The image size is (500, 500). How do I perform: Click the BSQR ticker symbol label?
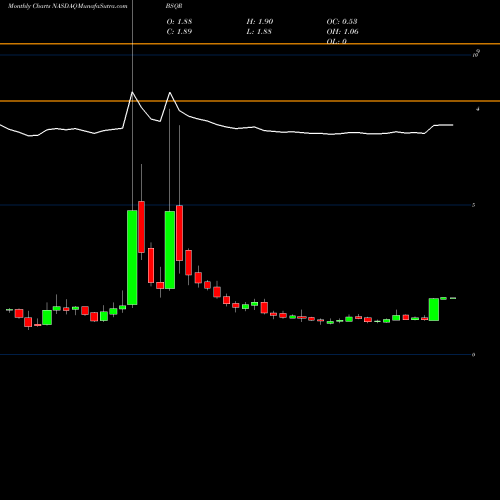pos(174,6)
